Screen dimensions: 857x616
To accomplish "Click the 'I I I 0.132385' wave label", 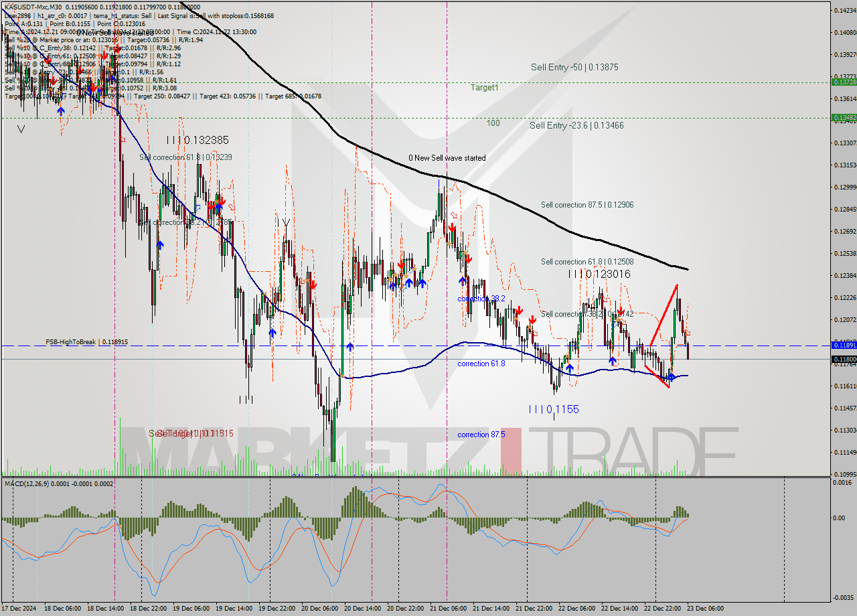I will (198, 140).
